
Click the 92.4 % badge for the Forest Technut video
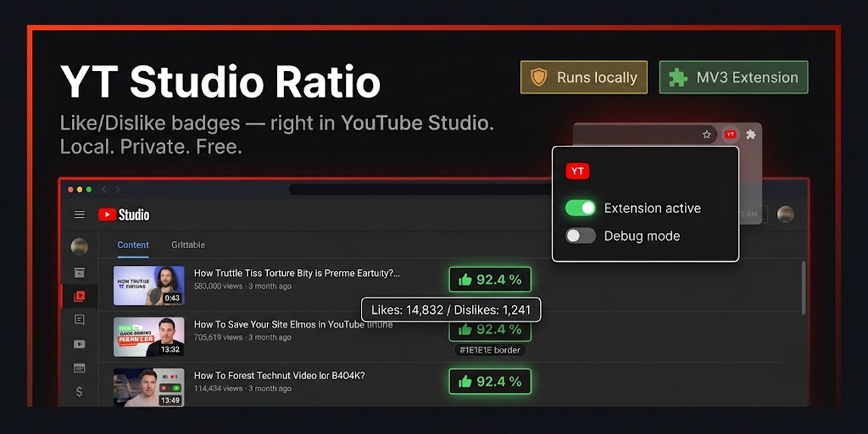click(x=490, y=381)
